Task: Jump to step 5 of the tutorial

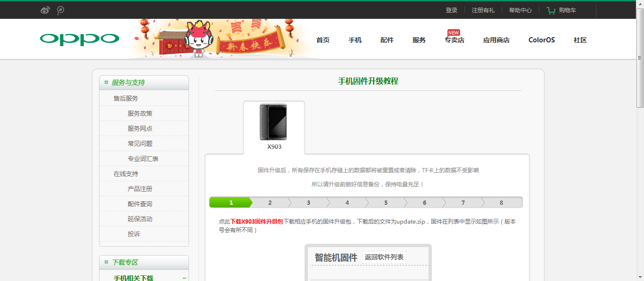Action: click(x=386, y=202)
